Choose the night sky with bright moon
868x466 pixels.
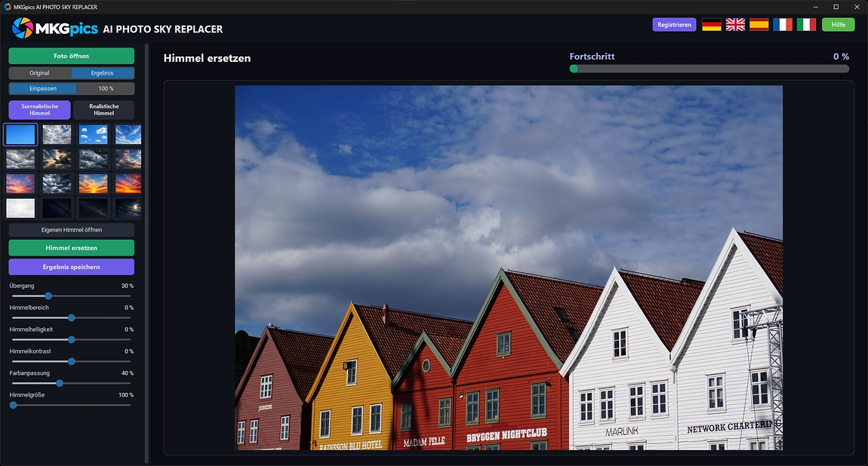pos(128,208)
